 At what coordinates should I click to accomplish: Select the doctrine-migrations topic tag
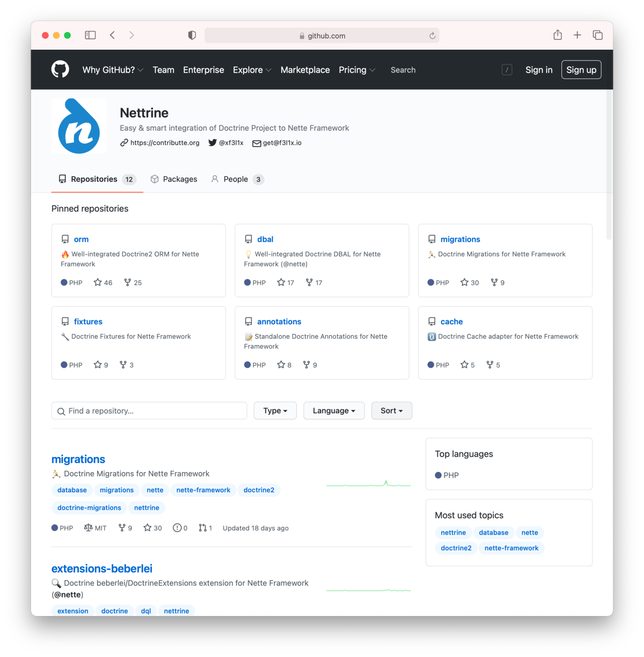point(89,508)
